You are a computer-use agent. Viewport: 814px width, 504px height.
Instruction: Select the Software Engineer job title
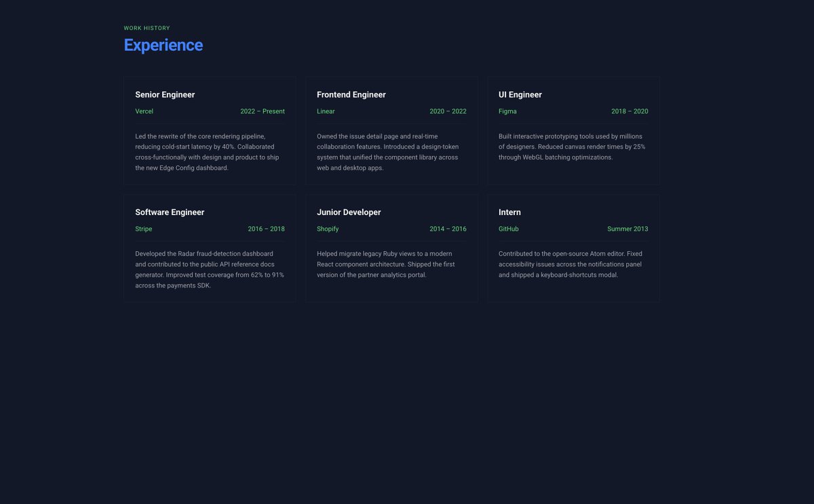pos(170,212)
